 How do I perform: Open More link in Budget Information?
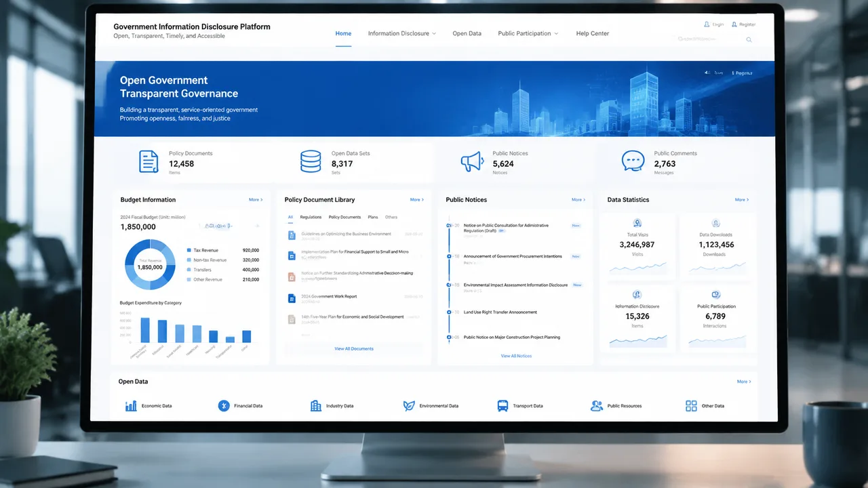tap(255, 200)
